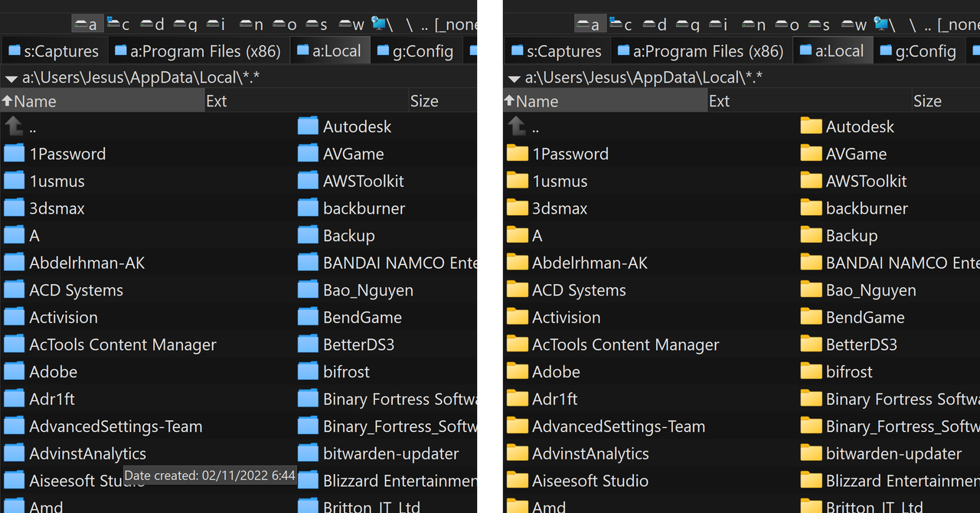Open drive w in the left window

point(350,25)
